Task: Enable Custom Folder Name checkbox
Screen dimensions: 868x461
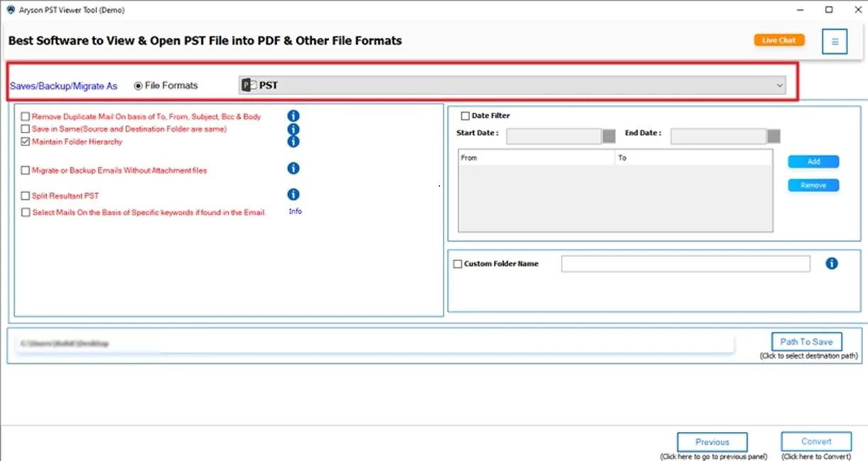Action: coord(458,264)
